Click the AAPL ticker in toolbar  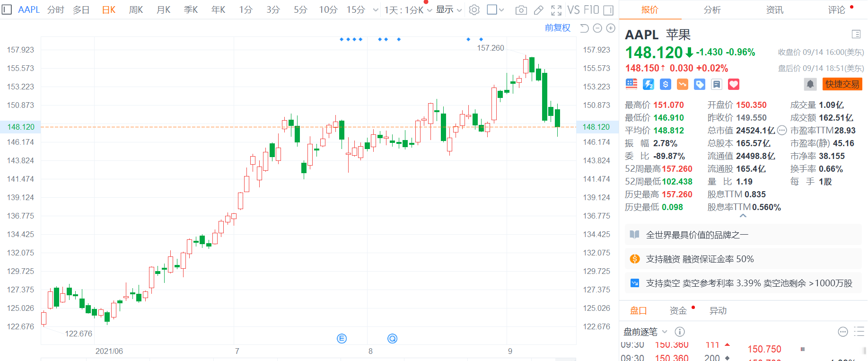[28, 9]
